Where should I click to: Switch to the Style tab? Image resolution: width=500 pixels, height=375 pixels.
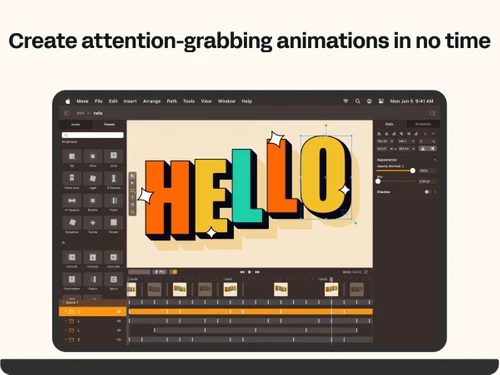pyautogui.click(x=389, y=124)
